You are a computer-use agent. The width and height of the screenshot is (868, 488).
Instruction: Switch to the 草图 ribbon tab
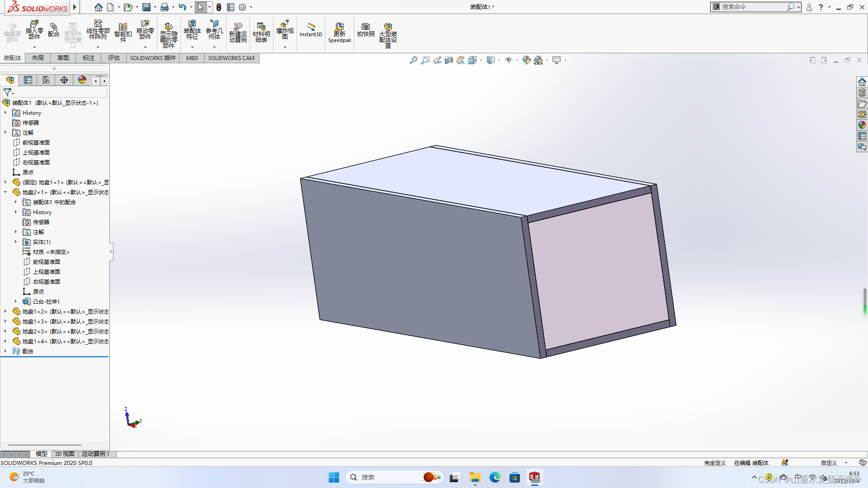coord(63,58)
